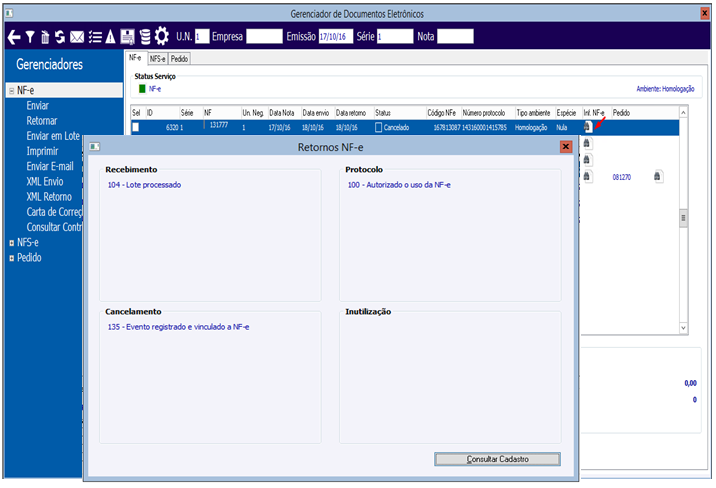
Task: Click Inf. NF-e binoculars icon in Cancelado row
Action: click(588, 127)
